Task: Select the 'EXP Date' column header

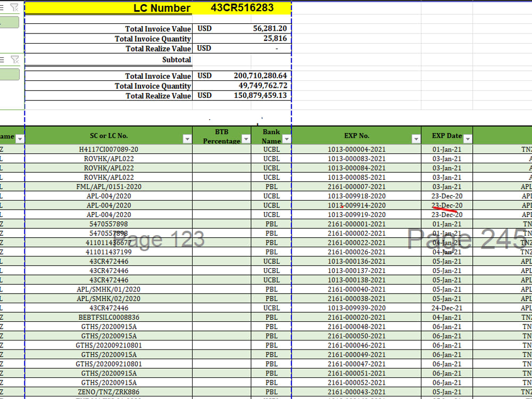Action: tap(447, 135)
